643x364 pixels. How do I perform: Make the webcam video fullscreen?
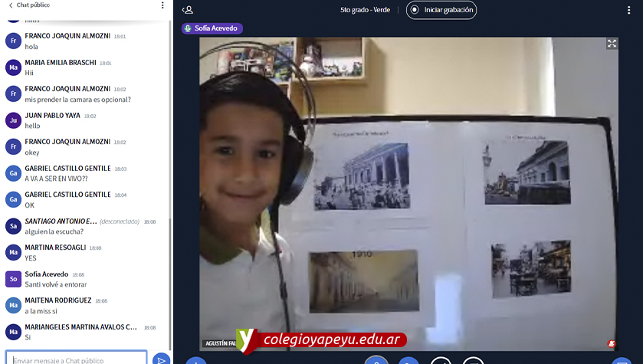click(612, 44)
